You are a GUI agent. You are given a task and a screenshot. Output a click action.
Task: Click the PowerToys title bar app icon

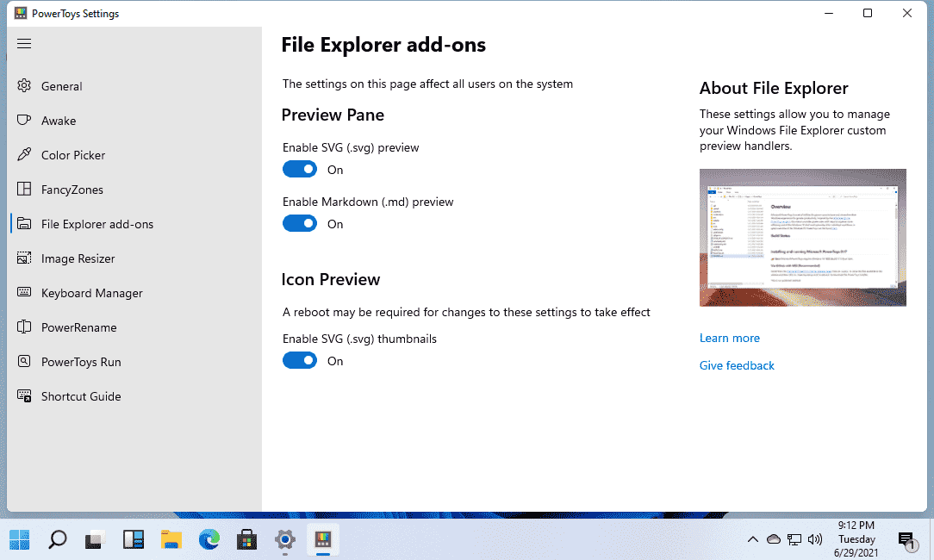click(x=21, y=13)
